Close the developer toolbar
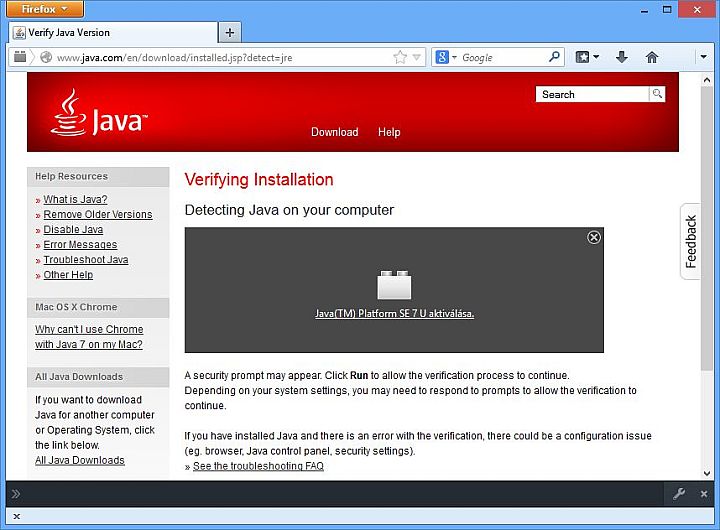The image size is (720, 530). point(703,494)
